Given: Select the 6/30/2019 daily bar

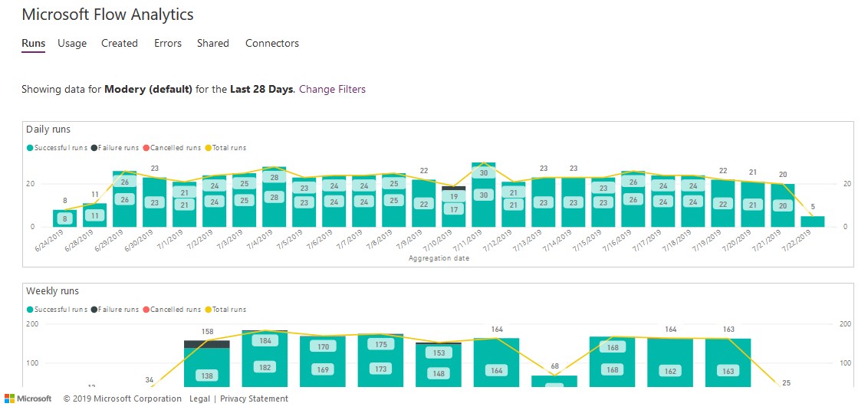Looking at the screenshot, I should [x=154, y=202].
